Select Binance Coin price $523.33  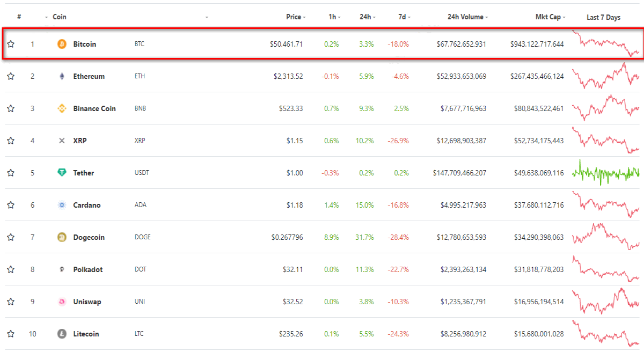pyautogui.click(x=291, y=108)
